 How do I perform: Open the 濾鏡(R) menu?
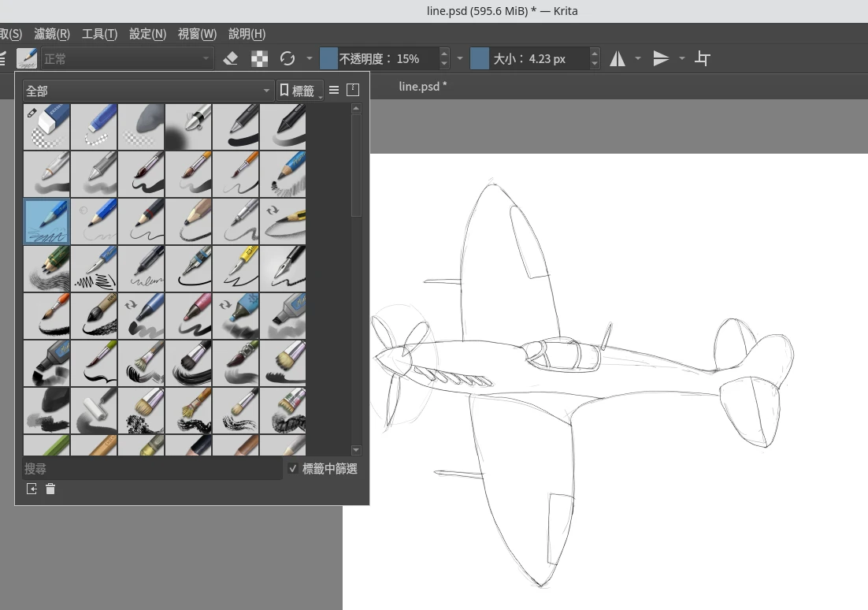(x=52, y=34)
